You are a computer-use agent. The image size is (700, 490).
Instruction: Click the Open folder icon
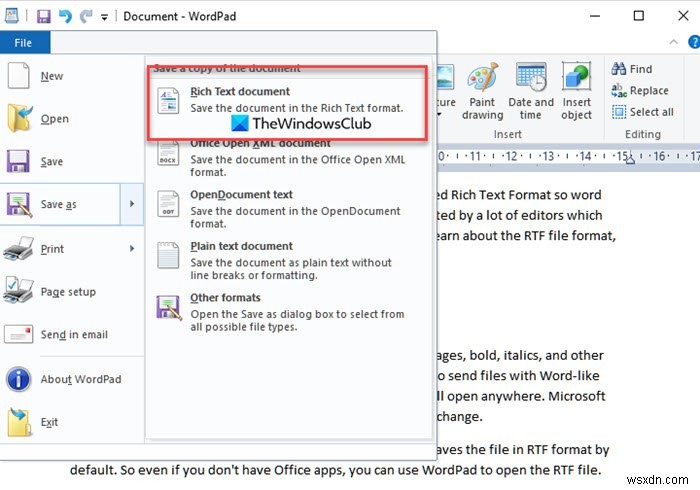(20, 118)
